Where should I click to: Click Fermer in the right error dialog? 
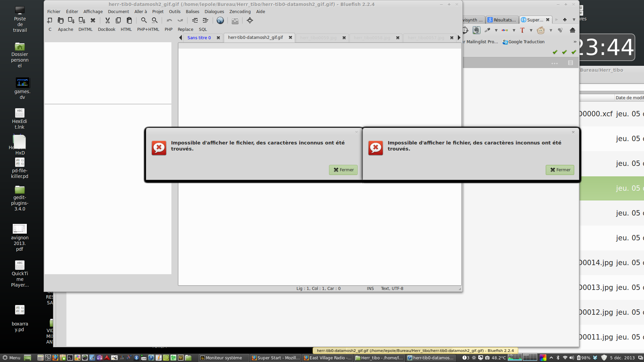pyautogui.click(x=560, y=170)
